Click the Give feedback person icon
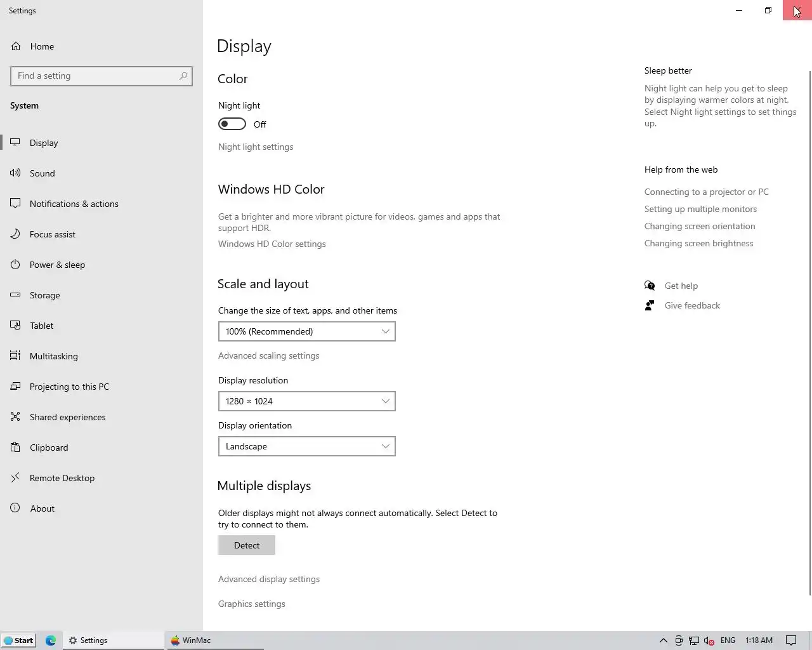Screen dimensions: 812x650 650,305
